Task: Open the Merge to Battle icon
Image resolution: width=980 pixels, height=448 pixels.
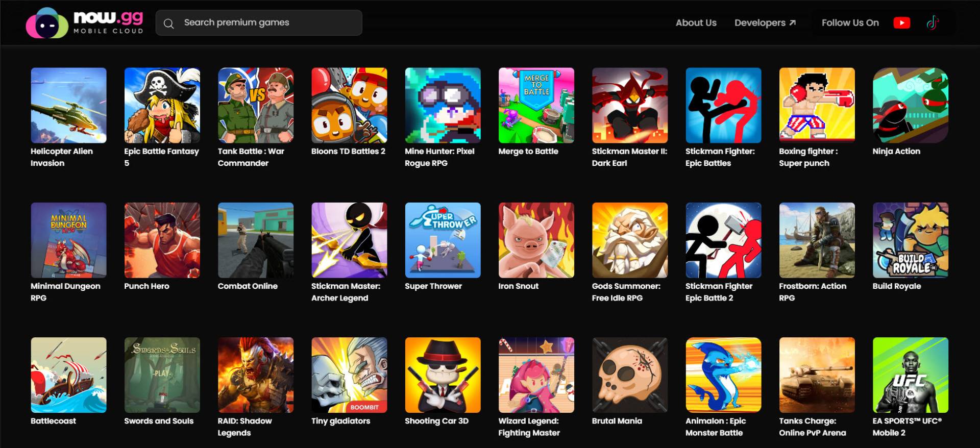Action: tap(536, 106)
